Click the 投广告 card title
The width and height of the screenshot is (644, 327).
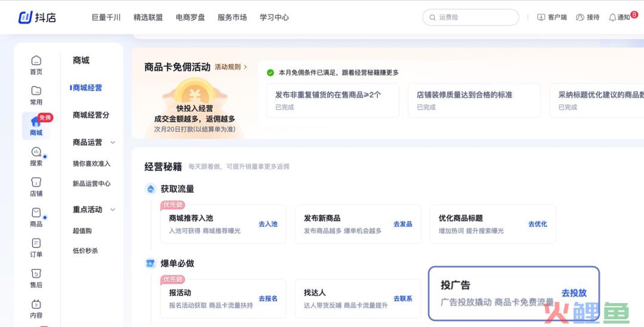pyautogui.click(x=456, y=285)
